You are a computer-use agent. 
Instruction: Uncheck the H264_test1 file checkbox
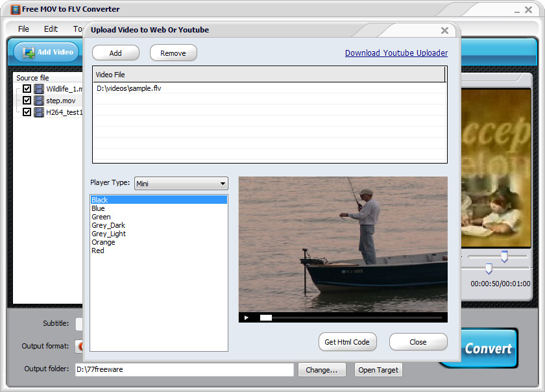click(x=27, y=112)
